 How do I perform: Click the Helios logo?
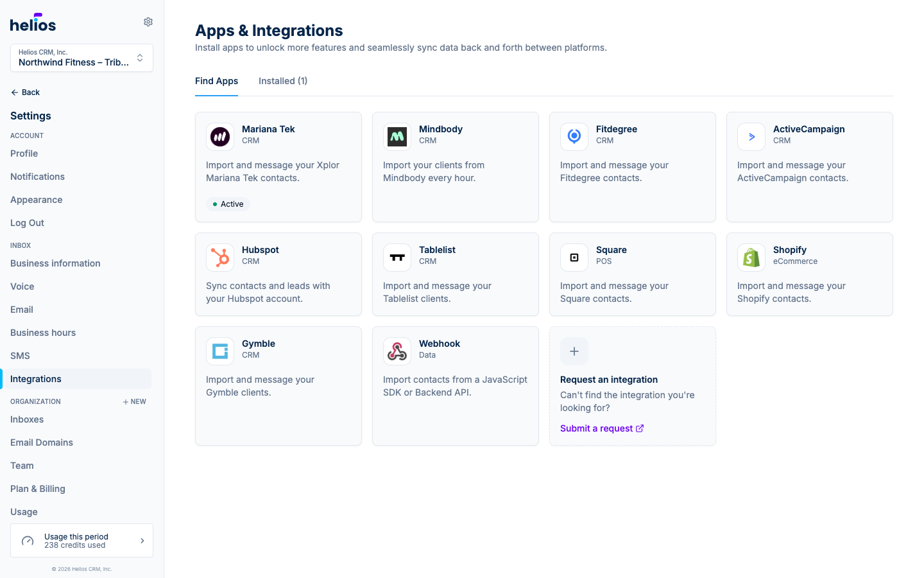point(33,22)
